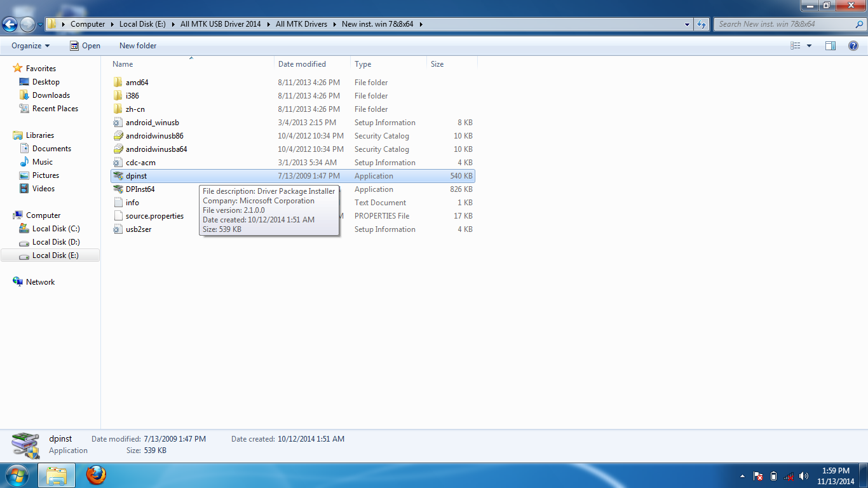The height and width of the screenshot is (488, 868).
Task: Select the i386 folder icon
Action: point(118,96)
